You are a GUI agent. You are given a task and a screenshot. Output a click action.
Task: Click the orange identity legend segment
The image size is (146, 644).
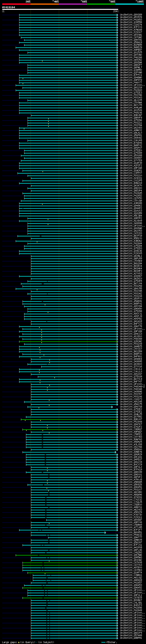[44, 4]
